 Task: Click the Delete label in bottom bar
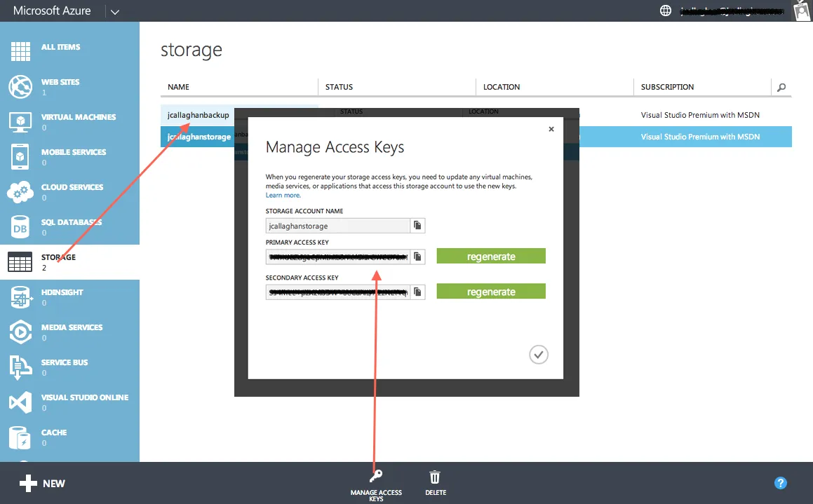tap(436, 493)
